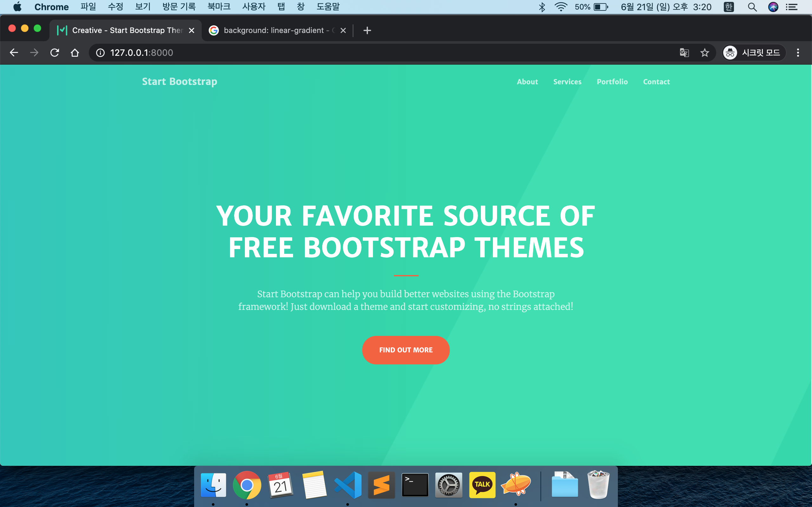The image size is (812, 507).
Task: Click the Google Translate icon in address bar
Action: click(684, 53)
